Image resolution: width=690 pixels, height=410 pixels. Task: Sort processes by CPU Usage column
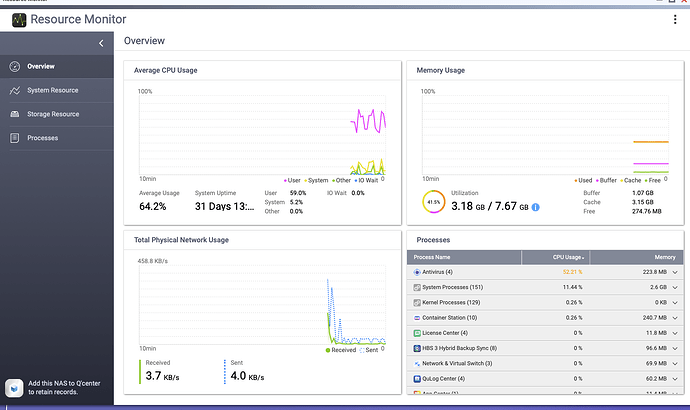coord(555,257)
